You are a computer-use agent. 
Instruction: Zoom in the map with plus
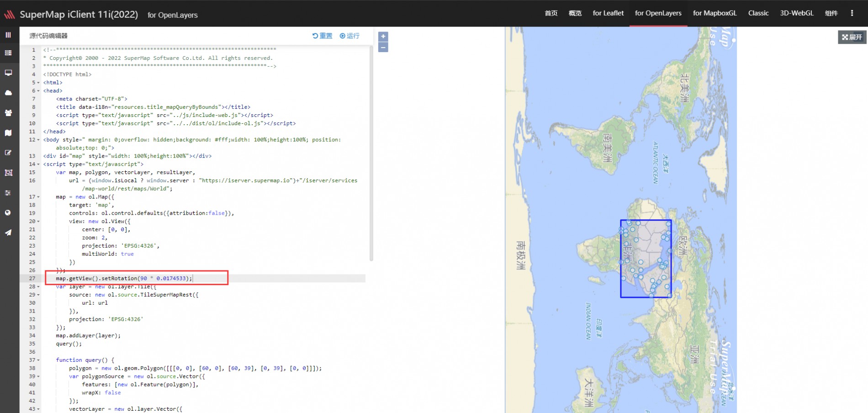(x=383, y=37)
